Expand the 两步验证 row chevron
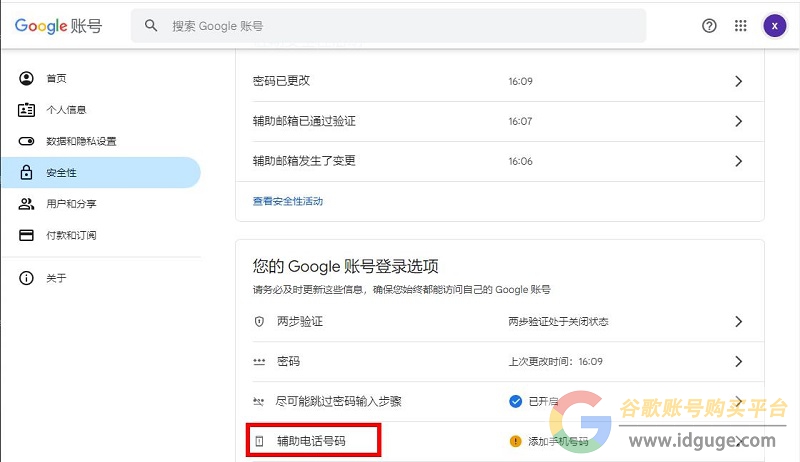 (x=738, y=322)
